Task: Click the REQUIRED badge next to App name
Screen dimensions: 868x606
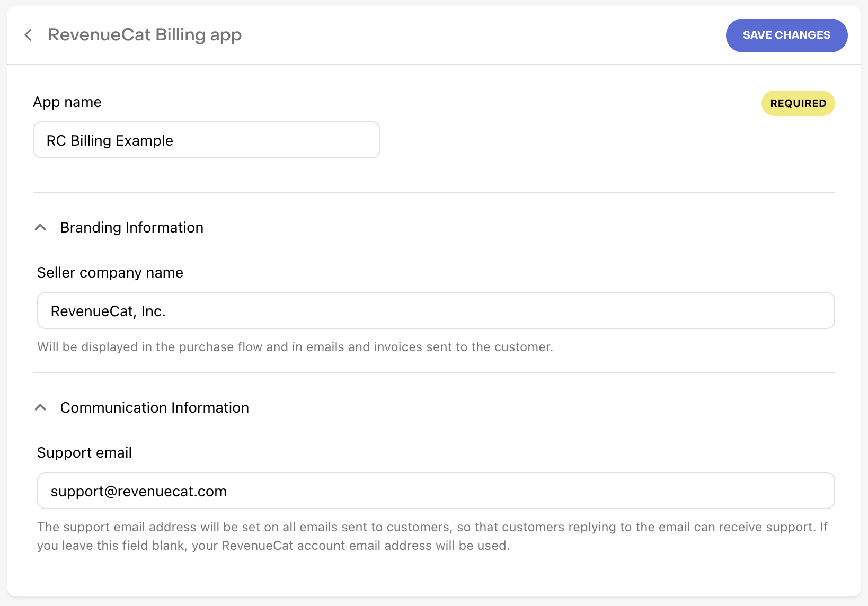Action: pos(798,103)
